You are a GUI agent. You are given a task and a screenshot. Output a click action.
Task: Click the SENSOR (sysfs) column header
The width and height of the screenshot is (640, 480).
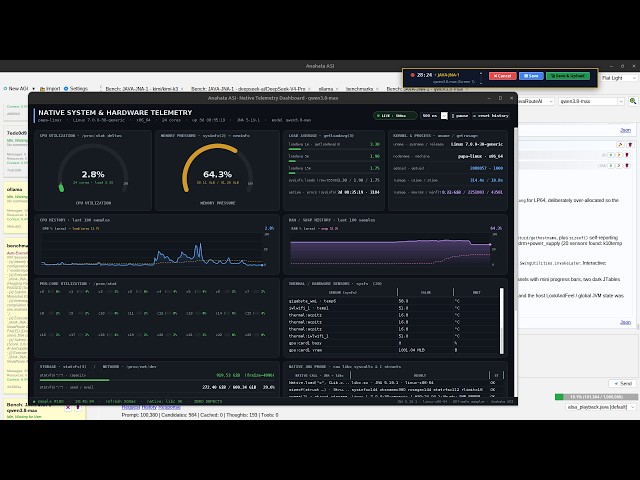pyautogui.click(x=343, y=293)
